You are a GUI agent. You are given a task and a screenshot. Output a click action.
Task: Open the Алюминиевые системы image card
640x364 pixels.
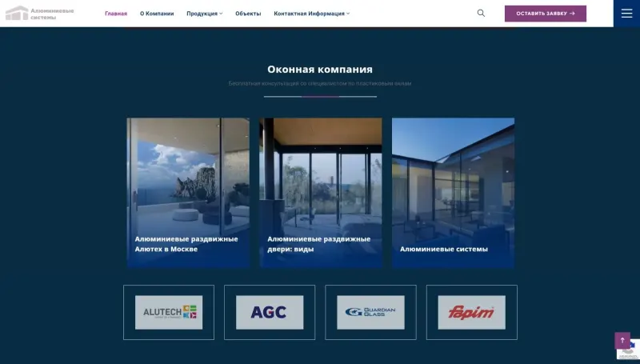click(x=453, y=193)
